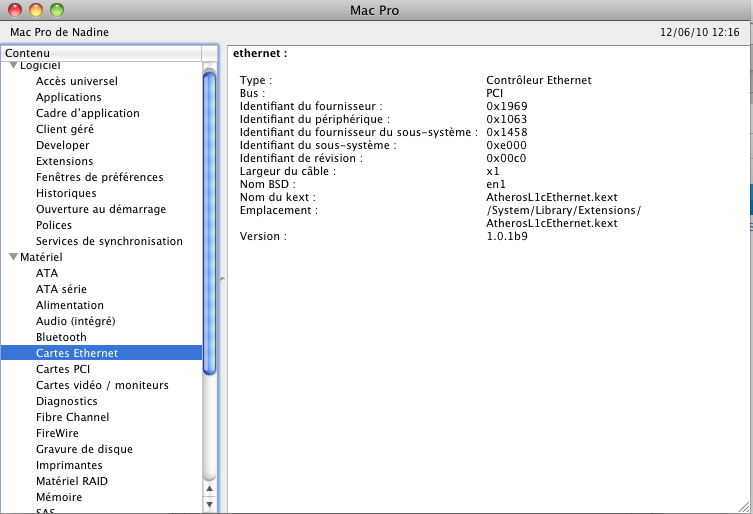Image resolution: width=753 pixels, height=514 pixels.
Task: Click the 12/06/10 12:16 timestamp
Action: click(x=700, y=32)
